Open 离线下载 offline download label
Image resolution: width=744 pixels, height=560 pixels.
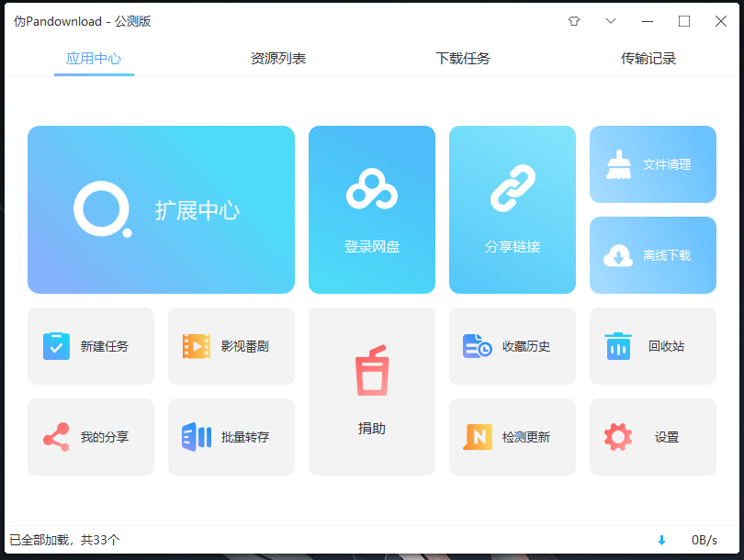point(667,255)
